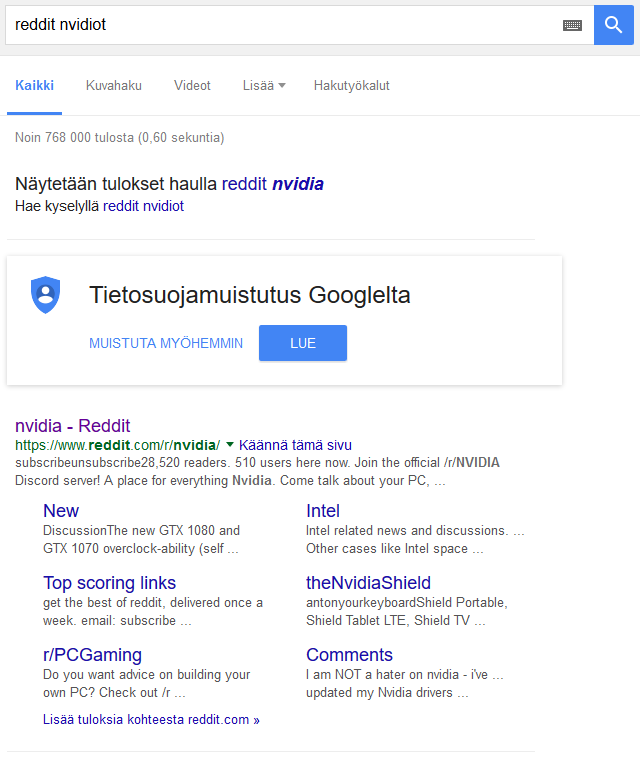Open the Top scoring links sitelink

110,583
